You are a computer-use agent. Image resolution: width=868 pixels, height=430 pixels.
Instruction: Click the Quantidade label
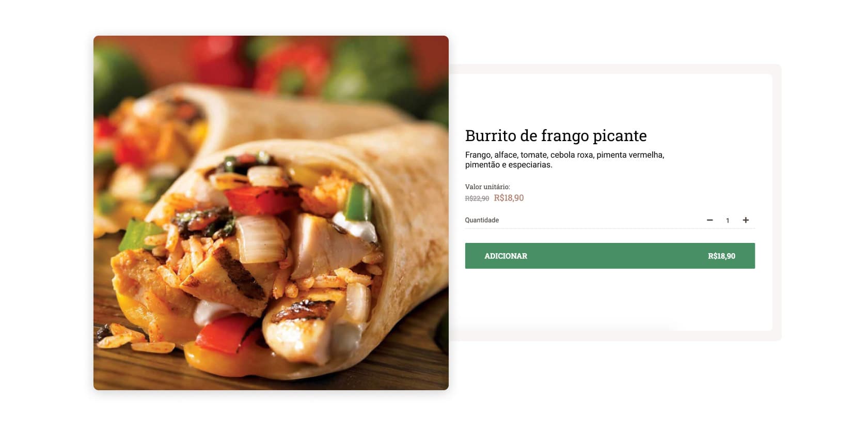point(482,220)
